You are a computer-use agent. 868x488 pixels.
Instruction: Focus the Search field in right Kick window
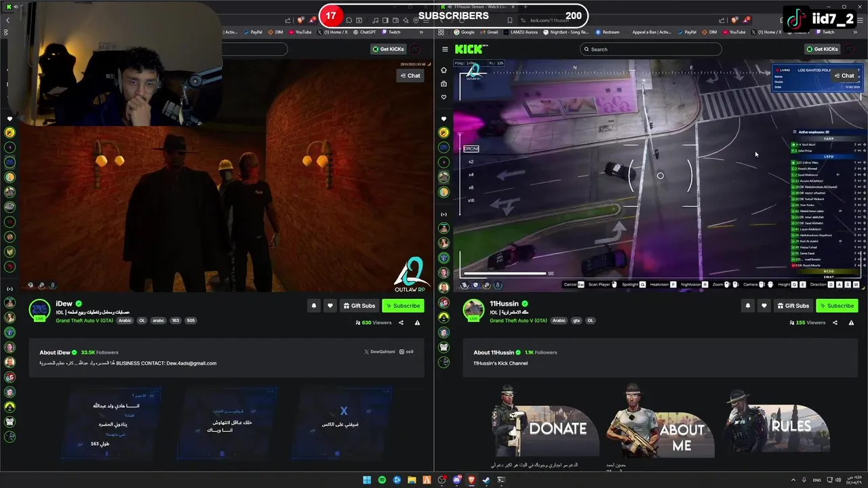point(651,49)
